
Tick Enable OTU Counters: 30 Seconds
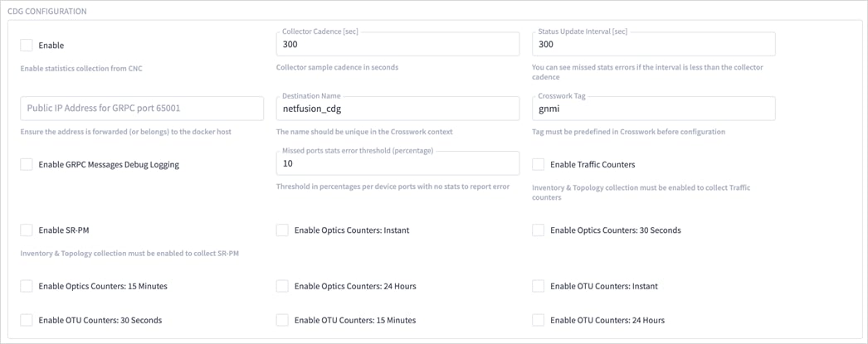pyautogui.click(x=27, y=320)
